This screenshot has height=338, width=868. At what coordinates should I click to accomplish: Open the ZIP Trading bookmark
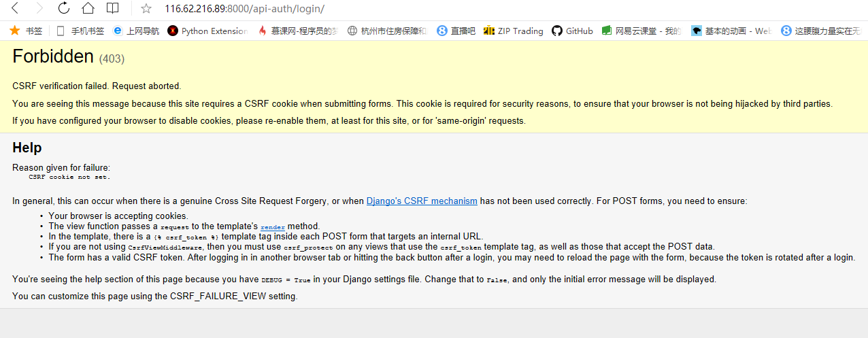click(514, 31)
